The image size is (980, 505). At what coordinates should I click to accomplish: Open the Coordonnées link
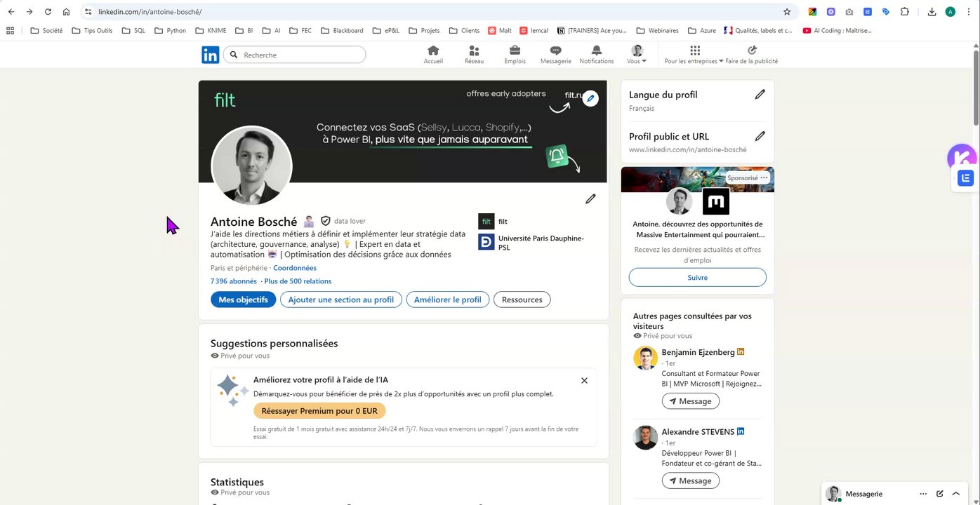[295, 268]
